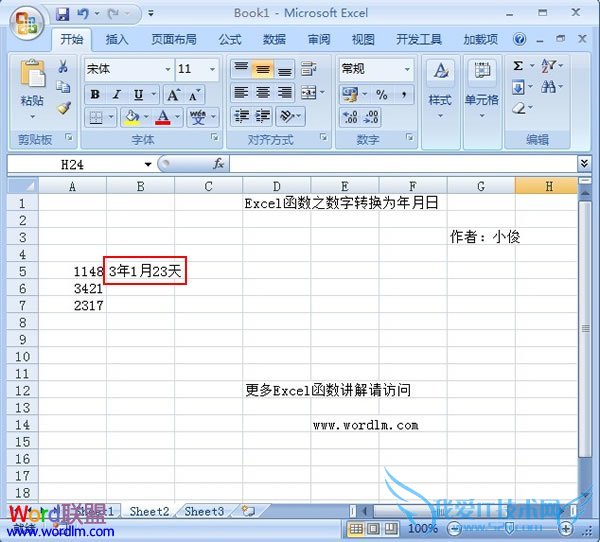Expand the Name Box dropdown arrow
The height and width of the screenshot is (542, 600).
pyautogui.click(x=148, y=165)
